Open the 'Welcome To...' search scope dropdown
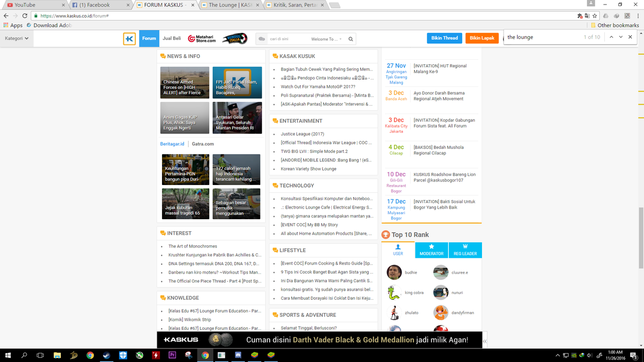 (327, 39)
